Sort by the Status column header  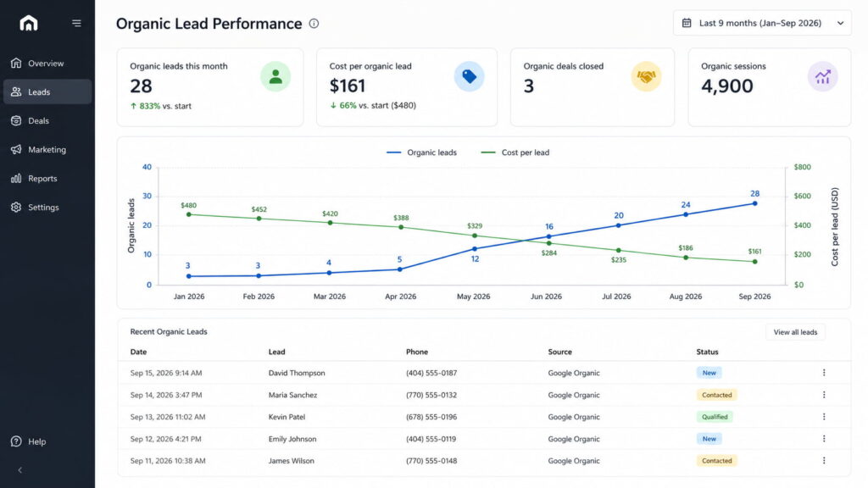708,352
